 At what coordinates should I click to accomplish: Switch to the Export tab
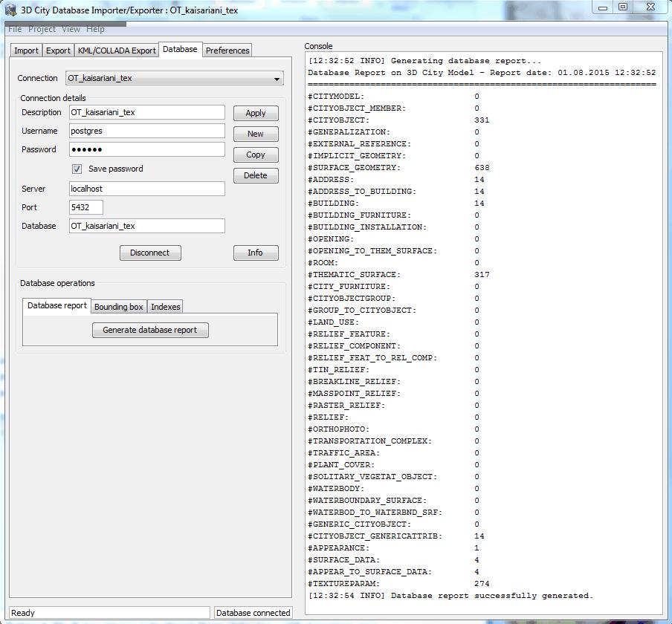pos(58,51)
